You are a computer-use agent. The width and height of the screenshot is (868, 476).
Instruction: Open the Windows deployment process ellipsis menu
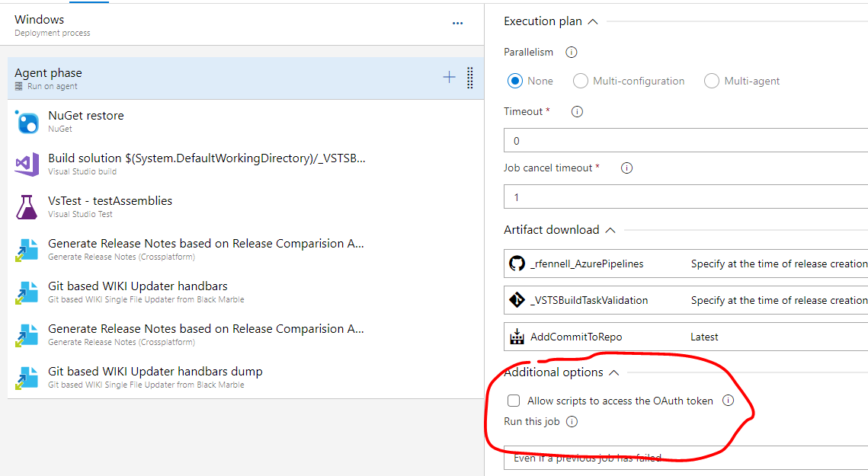pyautogui.click(x=457, y=24)
